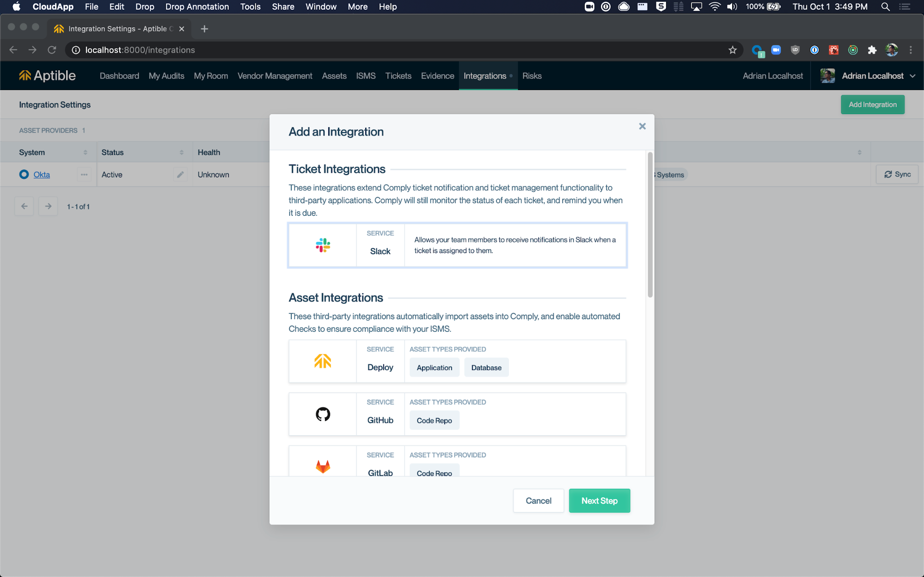Go to next page arrow in pagination
924x577 pixels.
pos(48,207)
